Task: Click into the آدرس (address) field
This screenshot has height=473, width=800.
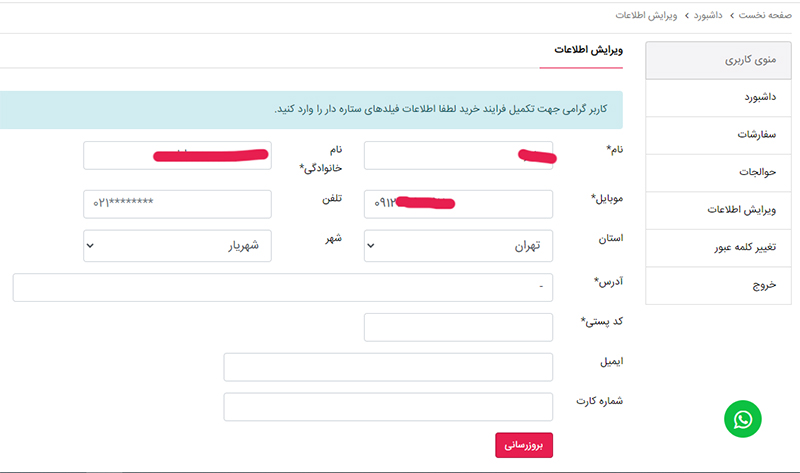Action: click(x=283, y=287)
